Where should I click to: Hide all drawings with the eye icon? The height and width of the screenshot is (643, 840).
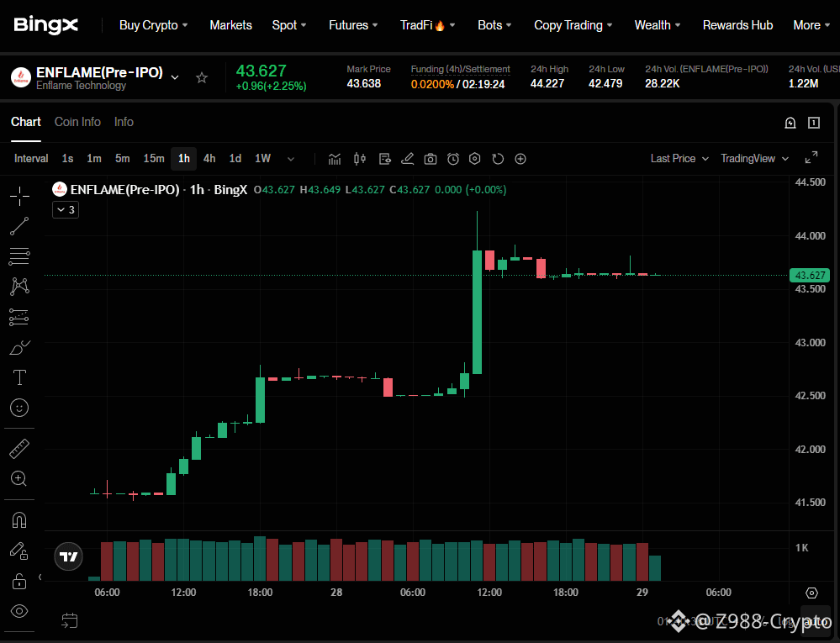19,611
